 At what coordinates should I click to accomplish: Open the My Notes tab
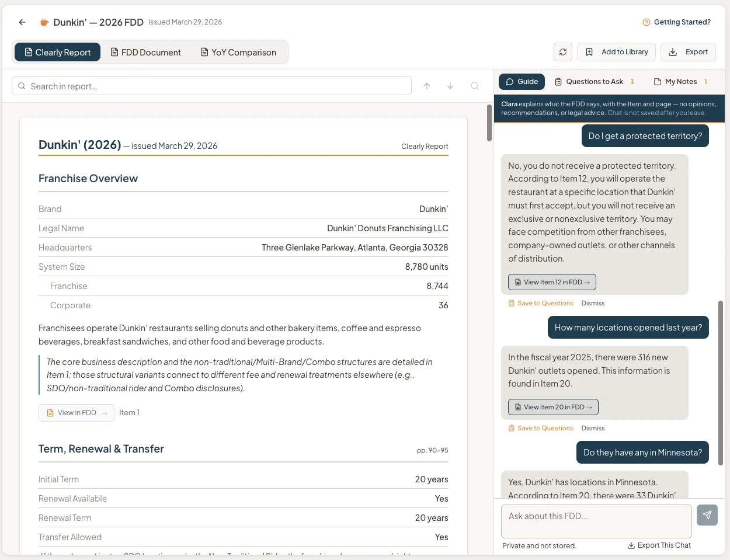click(x=680, y=82)
